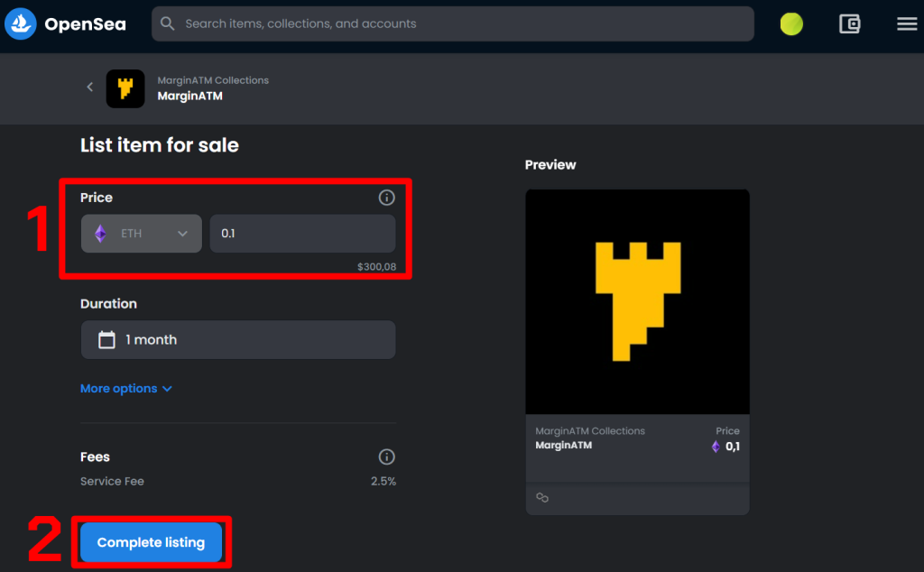Click the 0,1 price in preview card
The height and width of the screenshot is (572, 924).
[x=733, y=447]
